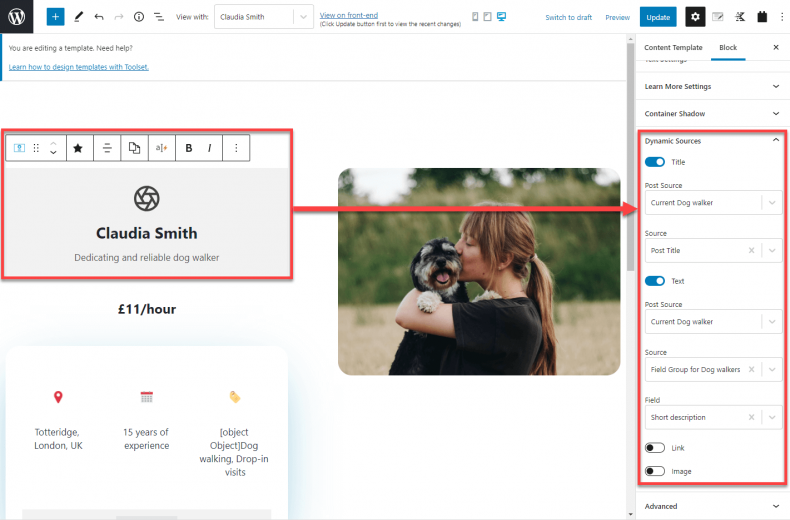Move the block down with the down arrow
Image resolution: width=790 pixels, height=520 pixels.
click(53, 152)
